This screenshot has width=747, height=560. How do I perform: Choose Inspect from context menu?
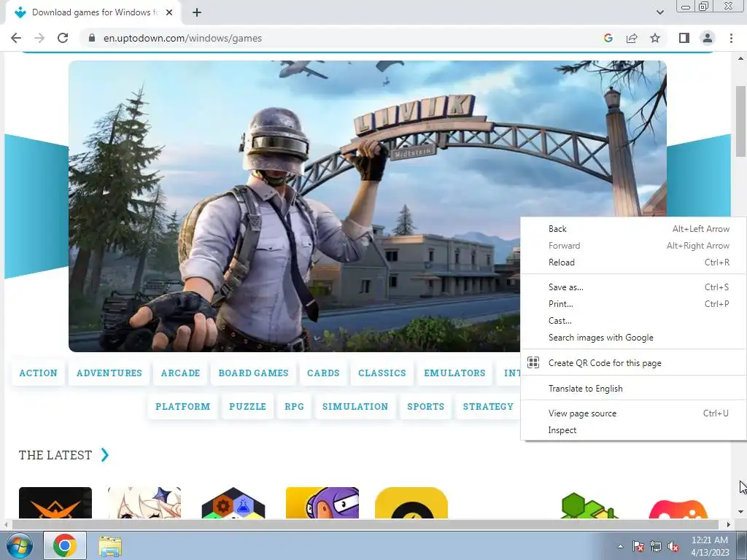(x=634, y=430)
